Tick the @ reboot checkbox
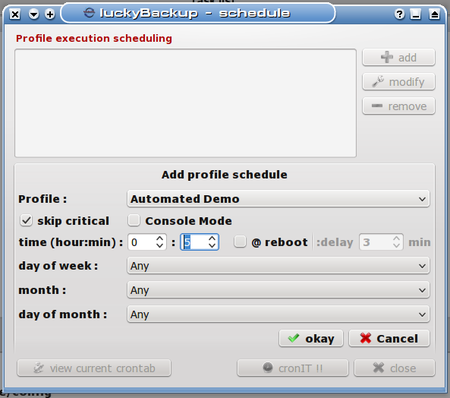The width and height of the screenshot is (450, 398). 240,242
